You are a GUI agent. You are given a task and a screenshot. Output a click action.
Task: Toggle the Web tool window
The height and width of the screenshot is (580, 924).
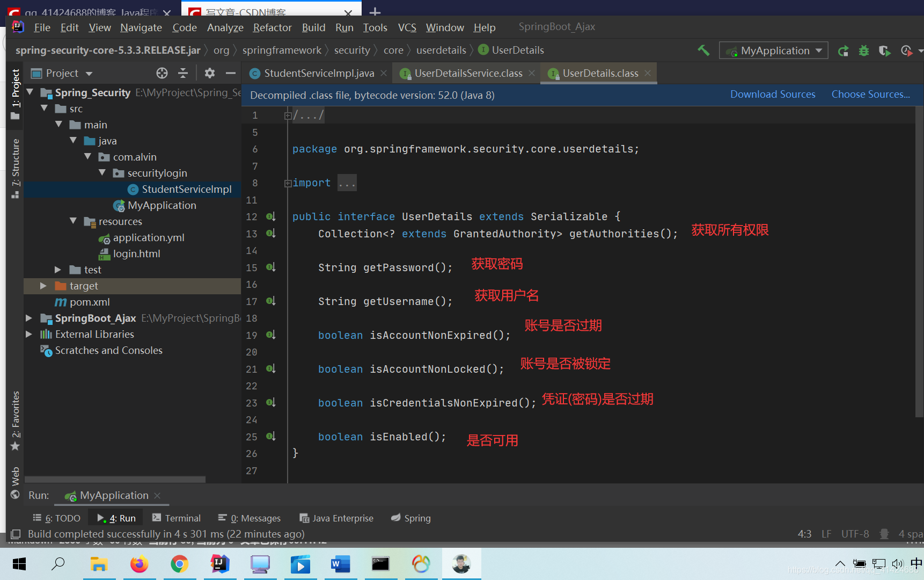tap(15, 483)
